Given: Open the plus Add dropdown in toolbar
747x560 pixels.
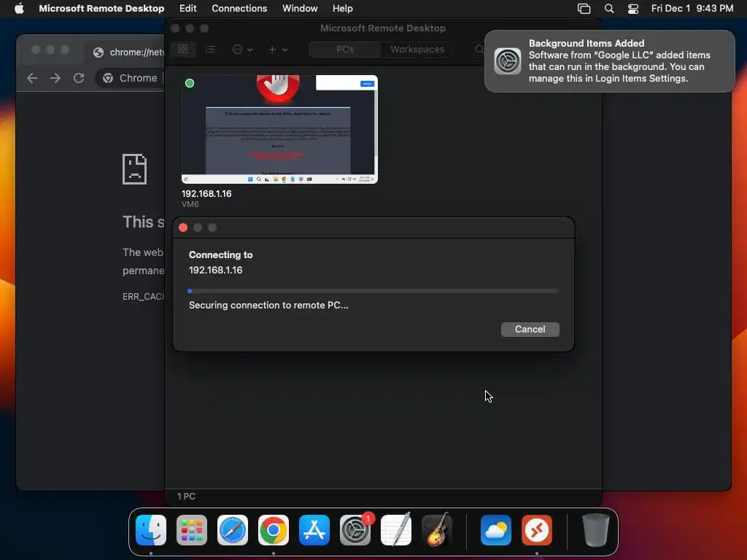Looking at the screenshot, I should pyautogui.click(x=278, y=49).
